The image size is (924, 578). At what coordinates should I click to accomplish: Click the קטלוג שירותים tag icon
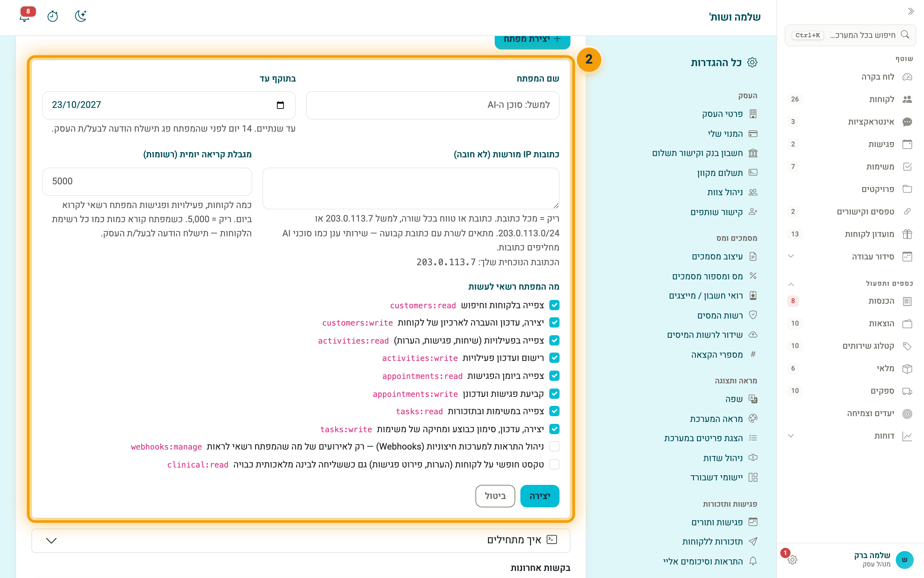907,346
